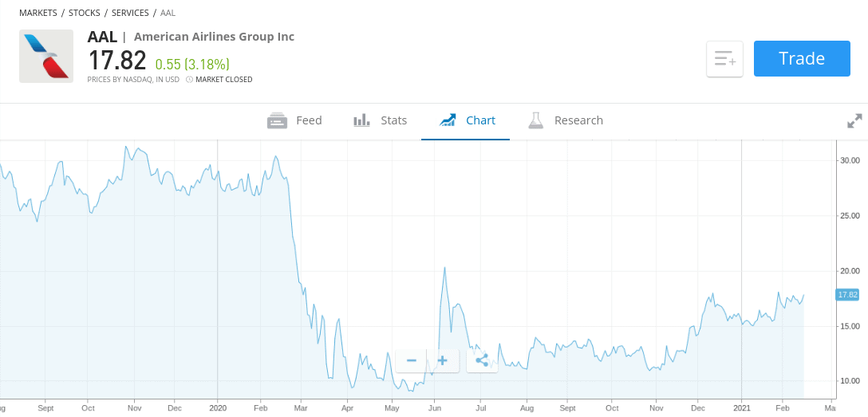Click the 25.00 price axis label
868x417 pixels.
[848, 216]
